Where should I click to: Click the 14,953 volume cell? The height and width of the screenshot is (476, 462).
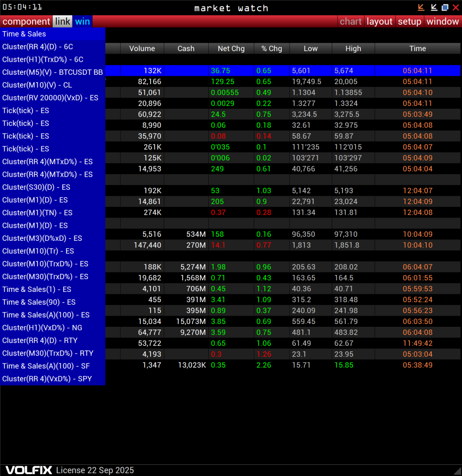point(142,169)
